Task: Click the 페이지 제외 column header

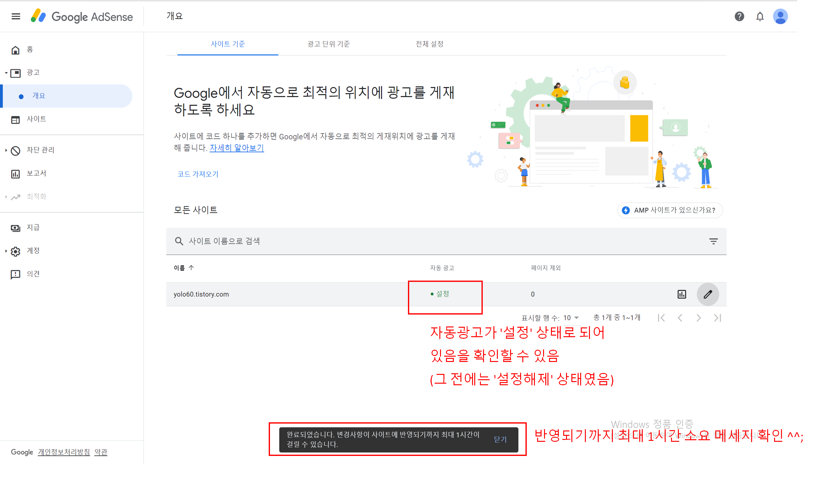Action: coord(545,268)
